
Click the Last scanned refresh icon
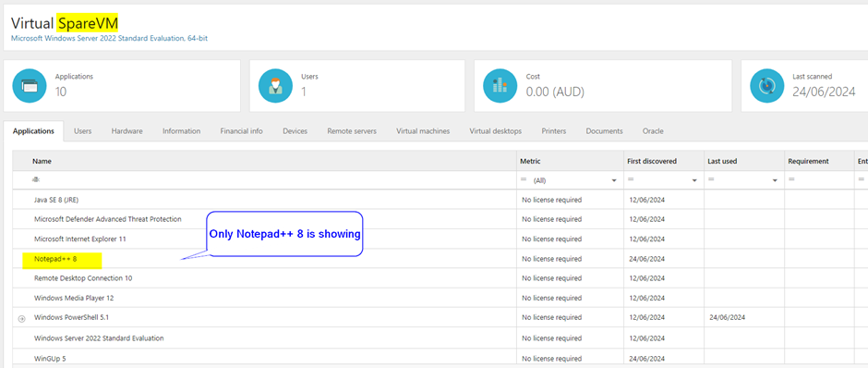[766, 86]
